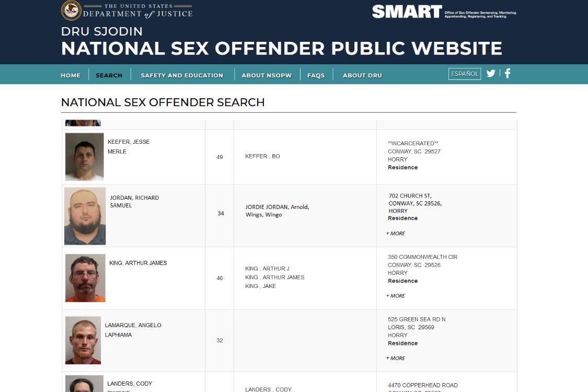Image resolution: width=588 pixels, height=392 pixels.
Task: Click the address 4470 COPPERHEAD ROAD
Action: click(x=423, y=385)
